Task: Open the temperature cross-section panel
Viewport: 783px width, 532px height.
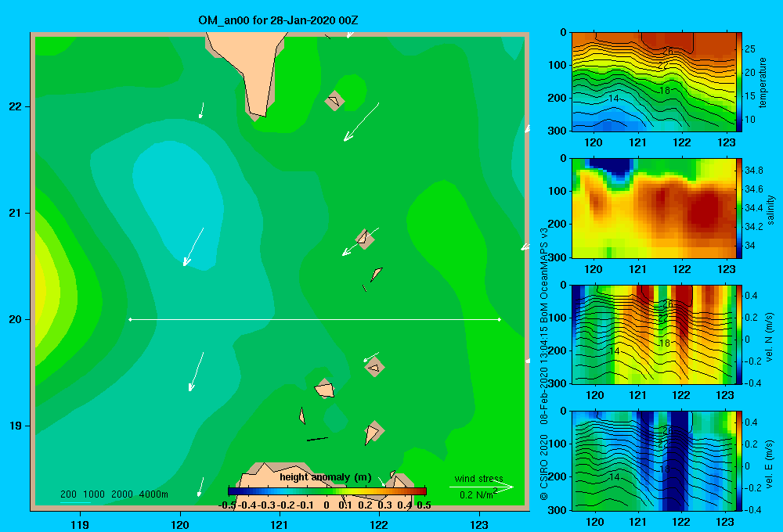Action: pos(653,82)
